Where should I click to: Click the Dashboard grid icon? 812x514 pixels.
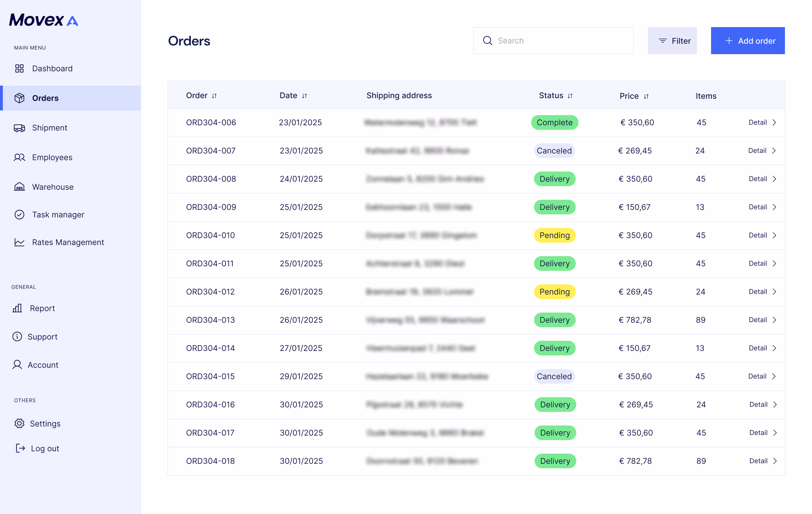(x=19, y=69)
